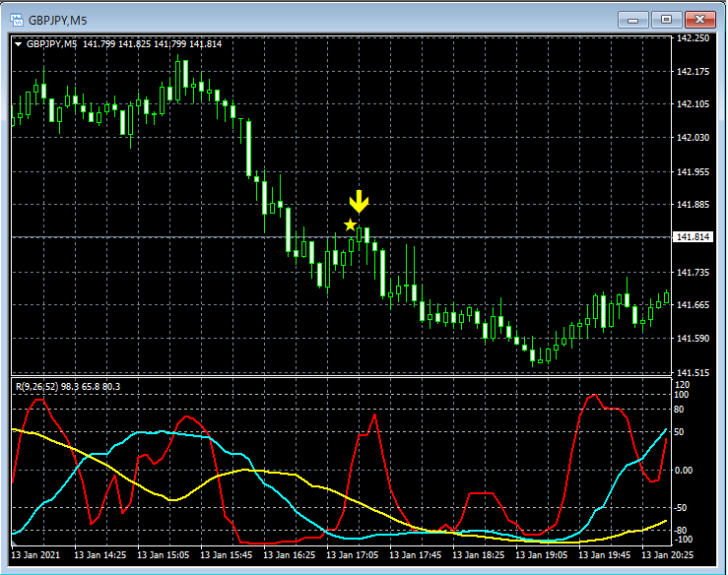Click the 142.250 price axis label
Screen dimensions: 728x575
point(693,38)
